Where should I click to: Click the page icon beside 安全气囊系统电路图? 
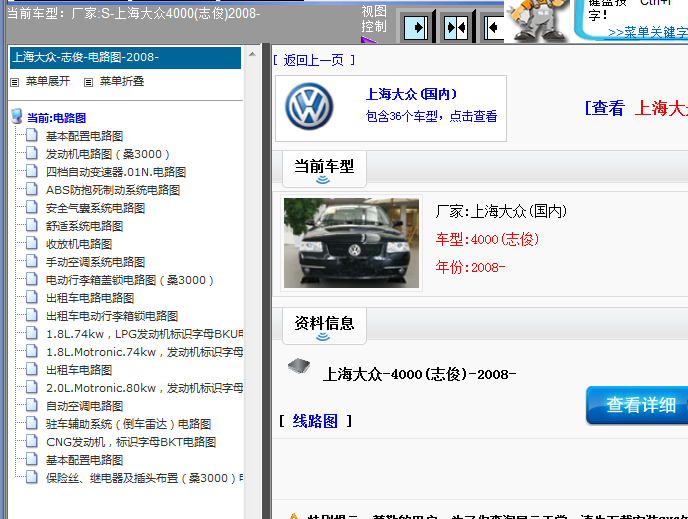pos(32,207)
